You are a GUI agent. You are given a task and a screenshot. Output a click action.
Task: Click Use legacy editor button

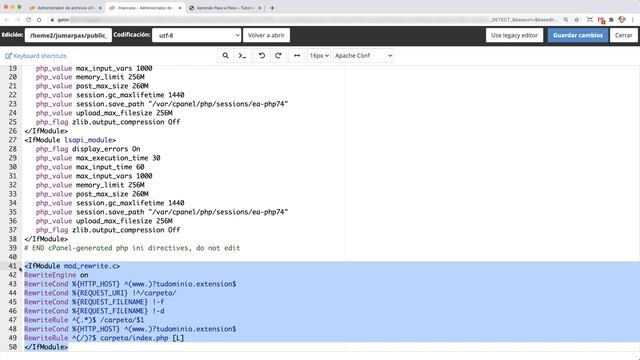514,35
